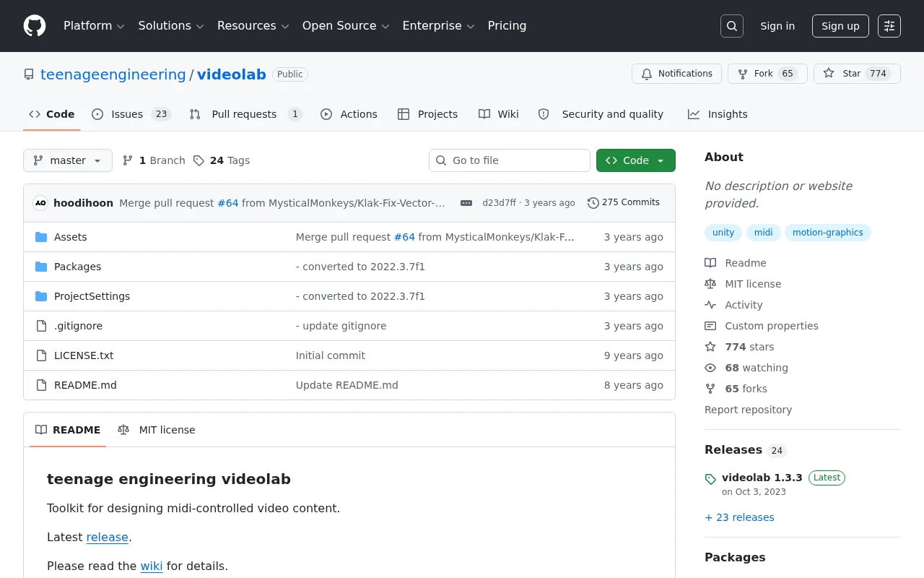Open the appearance settings icon button
This screenshot has height=578, width=924.
pos(889,26)
